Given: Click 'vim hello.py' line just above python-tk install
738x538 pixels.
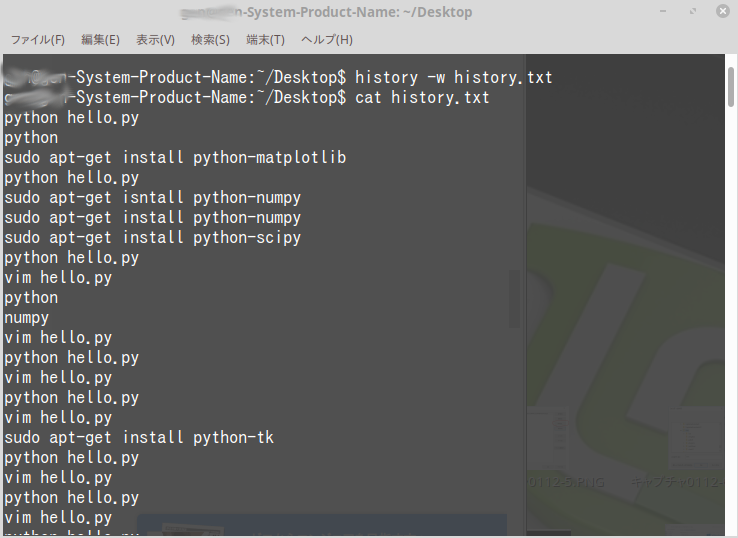Looking at the screenshot, I should pos(58,418).
